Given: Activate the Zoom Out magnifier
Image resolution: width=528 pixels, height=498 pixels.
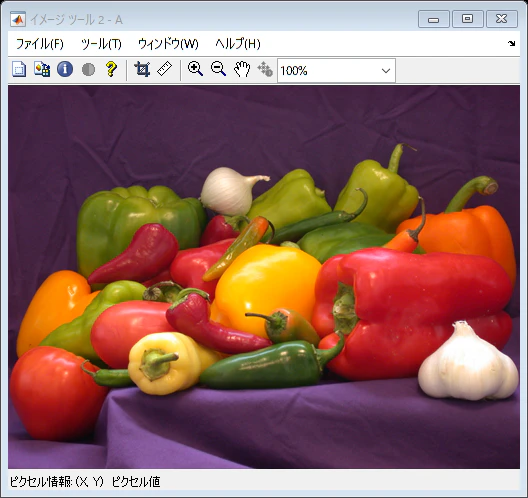Looking at the screenshot, I should coord(218,69).
